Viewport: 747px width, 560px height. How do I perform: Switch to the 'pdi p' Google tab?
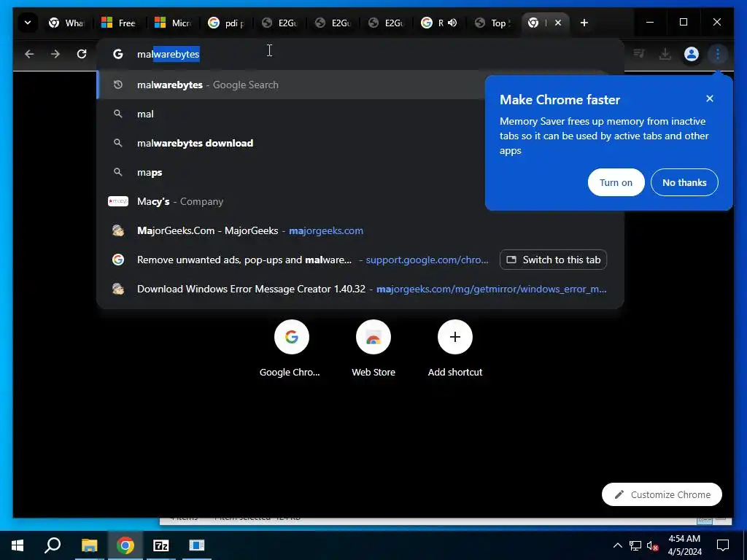[226, 23]
